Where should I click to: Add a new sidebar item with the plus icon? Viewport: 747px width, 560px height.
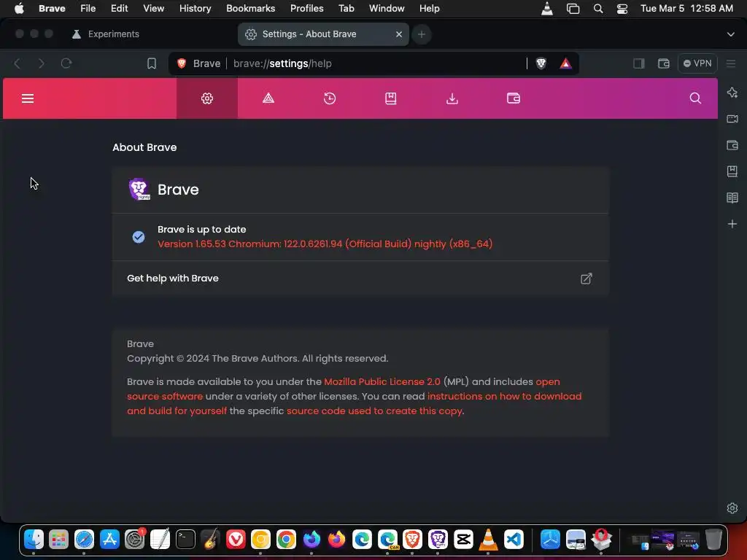tap(732, 224)
